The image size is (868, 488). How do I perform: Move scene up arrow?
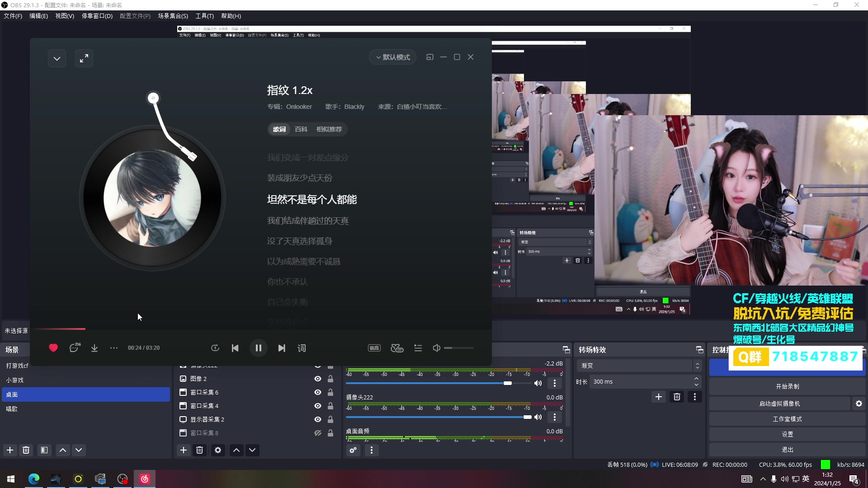(x=63, y=450)
